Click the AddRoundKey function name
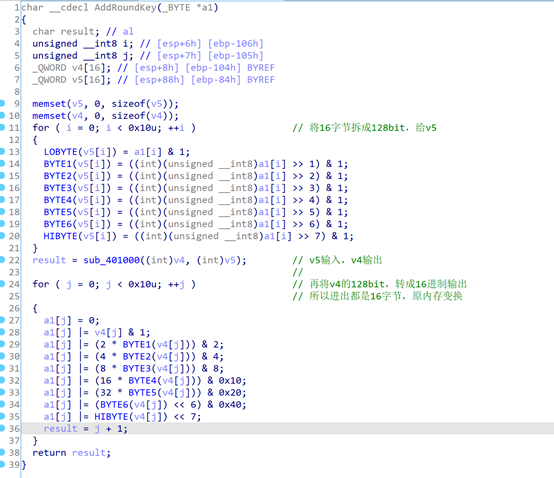The height and width of the screenshot is (478, 554). 125,7
